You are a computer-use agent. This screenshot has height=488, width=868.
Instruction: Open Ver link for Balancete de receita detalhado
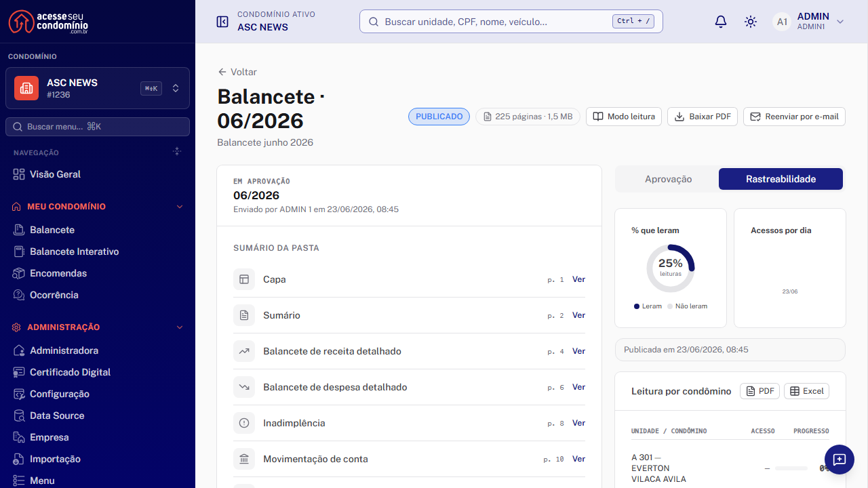pyautogui.click(x=578, y=351)
